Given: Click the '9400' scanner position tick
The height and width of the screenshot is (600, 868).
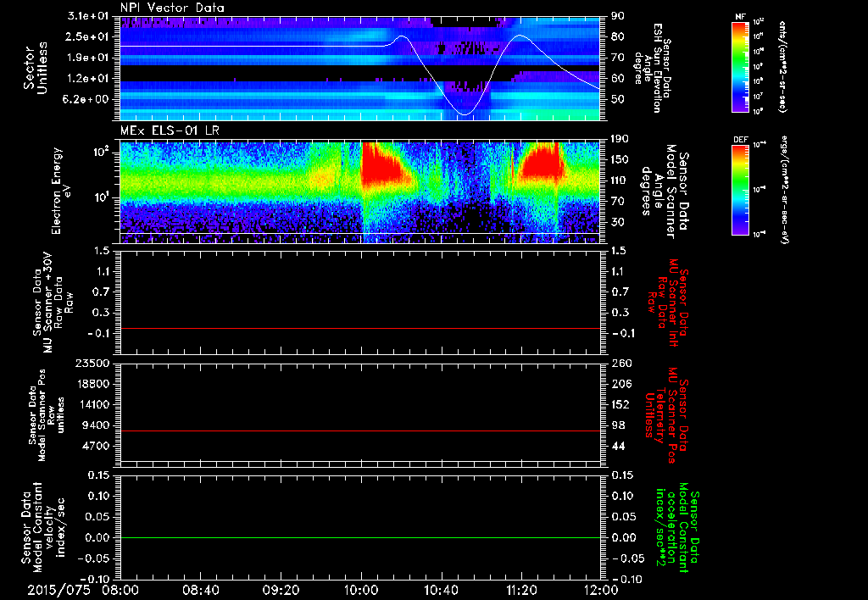Looking at the screenshot, I should tap(96, 425).
